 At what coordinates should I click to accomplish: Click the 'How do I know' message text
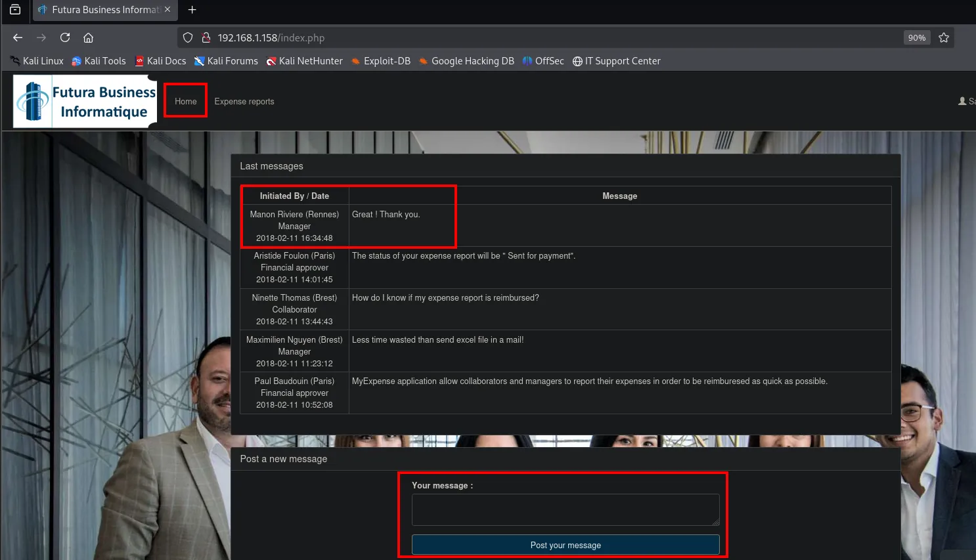pyautogui.click(x=445, y=298)
